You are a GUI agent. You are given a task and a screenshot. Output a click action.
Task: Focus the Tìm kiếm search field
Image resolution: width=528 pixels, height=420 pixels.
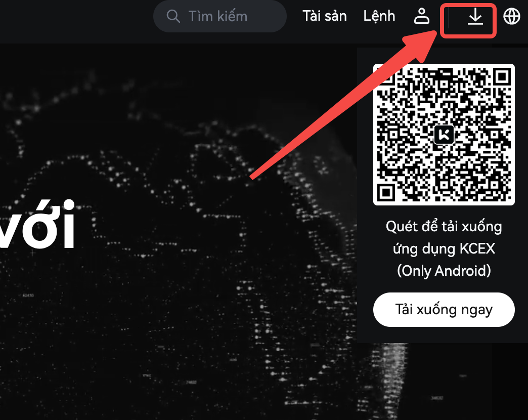tap(219, 16)
